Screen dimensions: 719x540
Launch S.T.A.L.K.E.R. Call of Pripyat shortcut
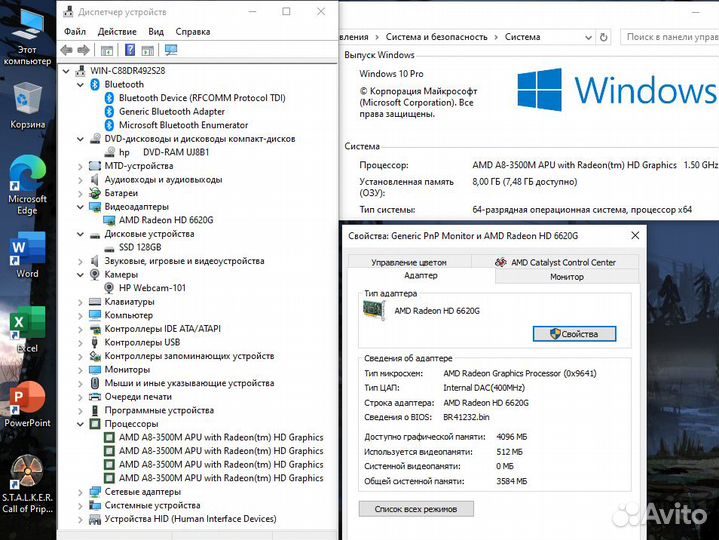tap(28, 484)
